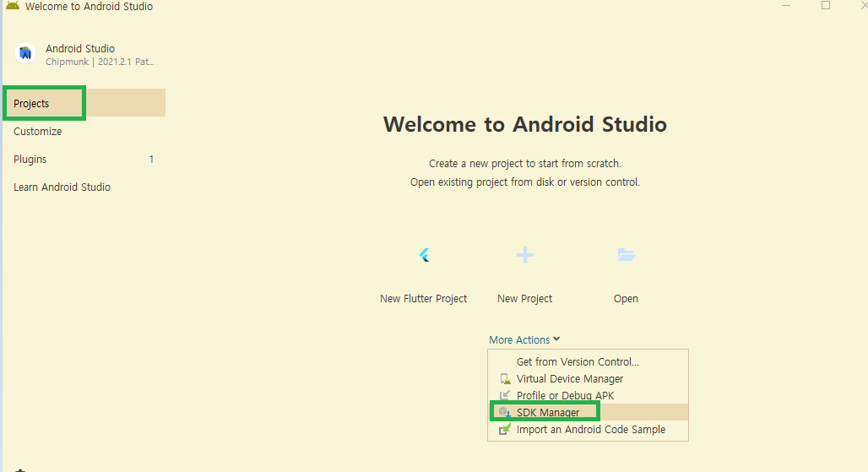Image resolution: width=868 pixels, height=472 pixels.
Task: Collapse the More Actions dropdown
Action: 524,339
